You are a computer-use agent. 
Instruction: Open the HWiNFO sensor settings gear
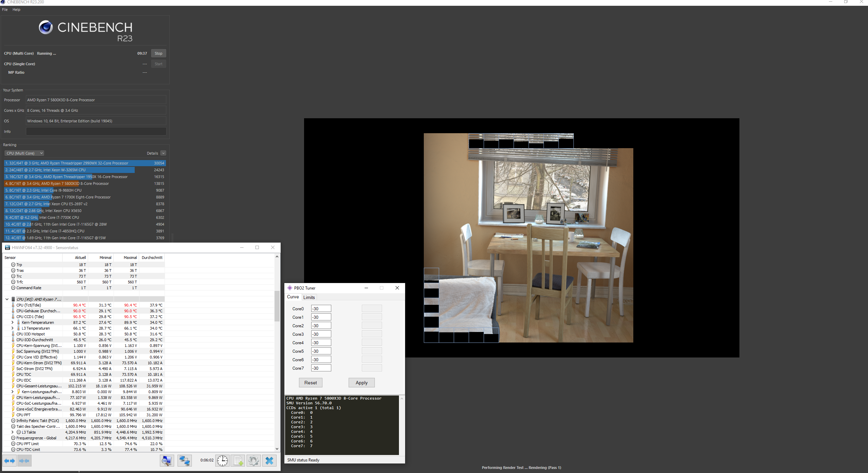tap(253, 461)
